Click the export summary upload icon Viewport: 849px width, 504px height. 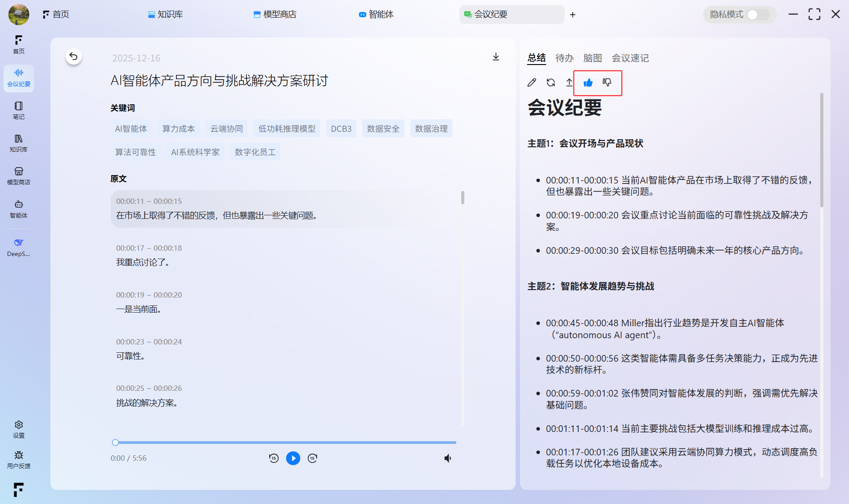click(x=569, y=83)
